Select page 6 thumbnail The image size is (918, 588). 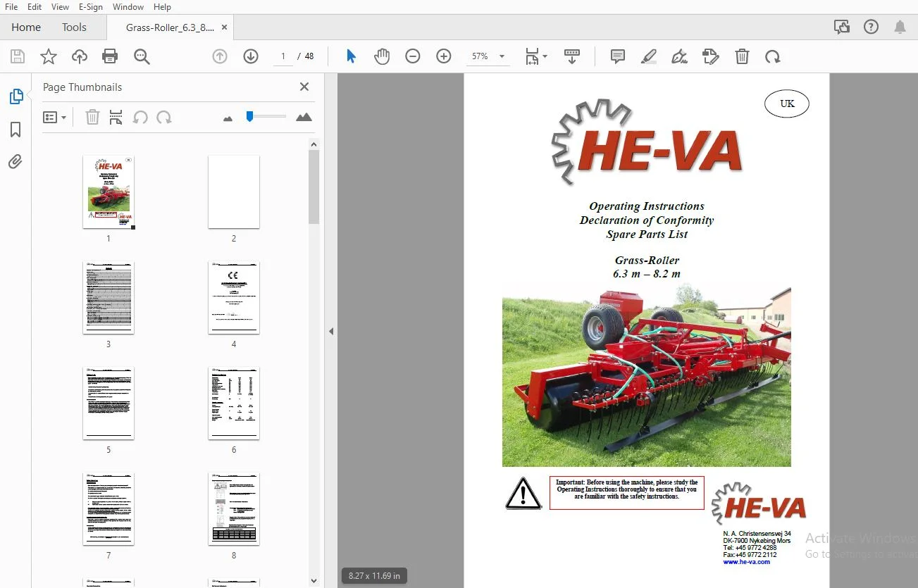point(234,404)
